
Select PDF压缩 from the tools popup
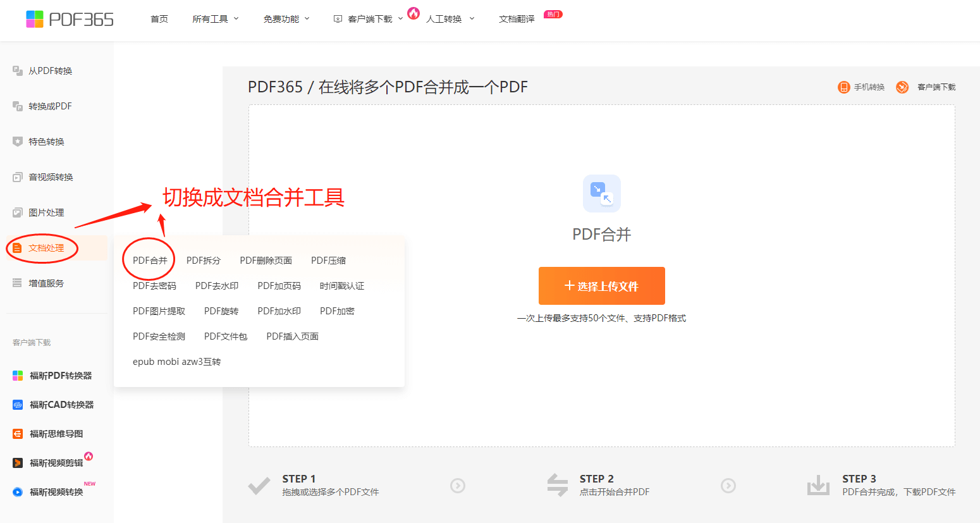[x=329, y=260]
